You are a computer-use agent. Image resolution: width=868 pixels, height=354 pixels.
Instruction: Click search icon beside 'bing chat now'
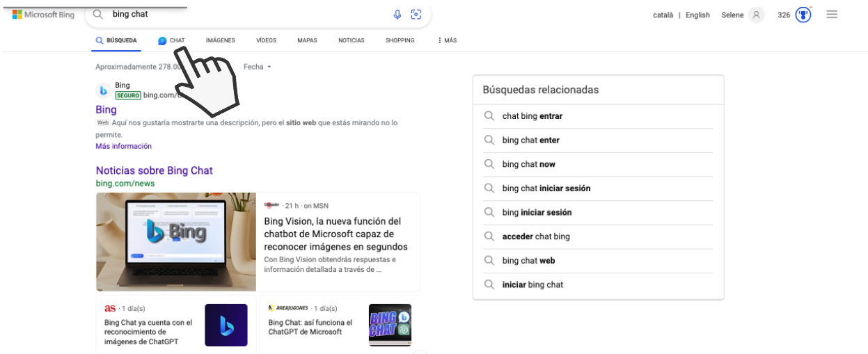pyautogui.click(x=489, y=164)
